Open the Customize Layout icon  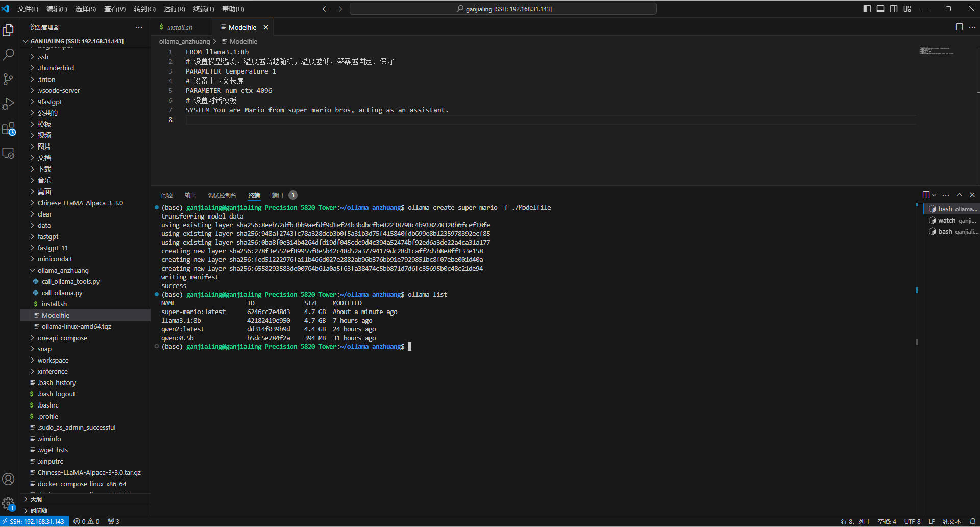(907, 9)
